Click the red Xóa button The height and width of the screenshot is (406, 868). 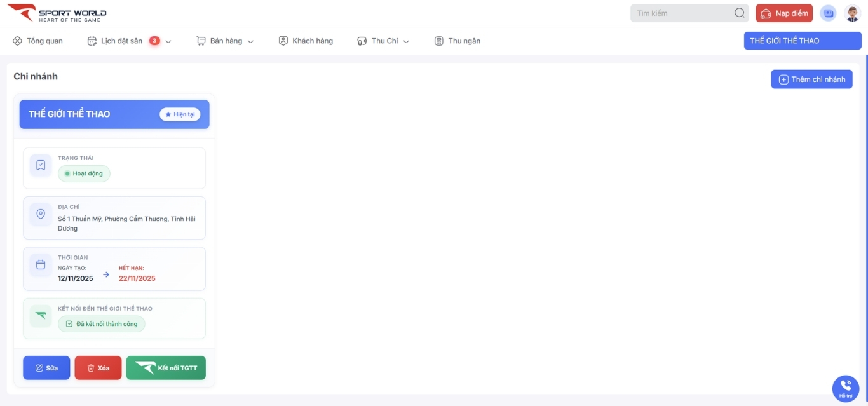(x=98, y=368)
